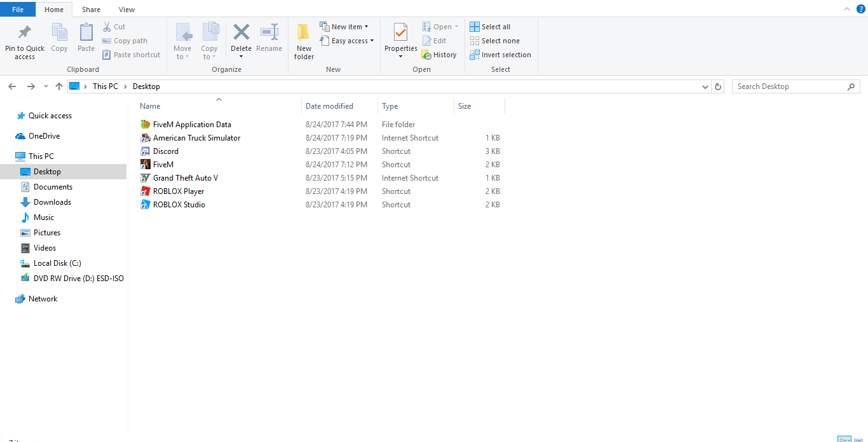Open file History from ribbon
The height and width of the screenshot is (442, 868).
[x=439, y=55]
